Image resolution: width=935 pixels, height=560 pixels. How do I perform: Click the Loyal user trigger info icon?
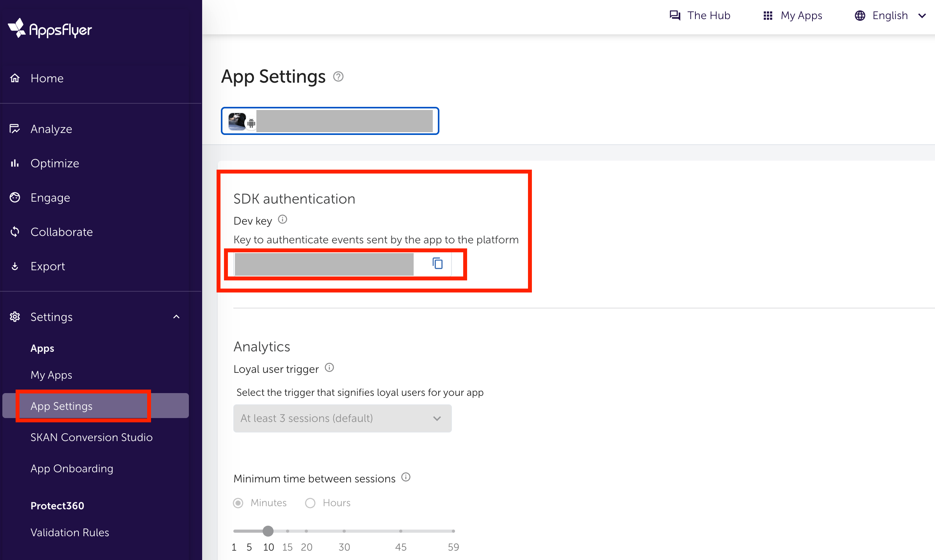pos(329,368)
